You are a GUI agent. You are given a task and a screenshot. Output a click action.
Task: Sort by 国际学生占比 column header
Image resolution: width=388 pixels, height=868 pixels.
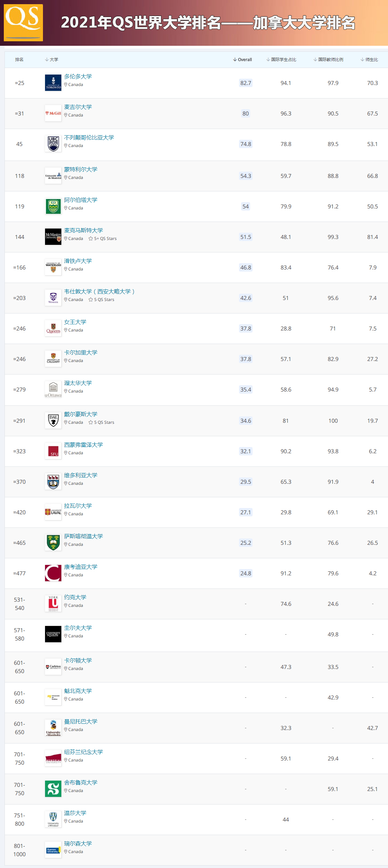pyautogui.click(x=281, y=60)
